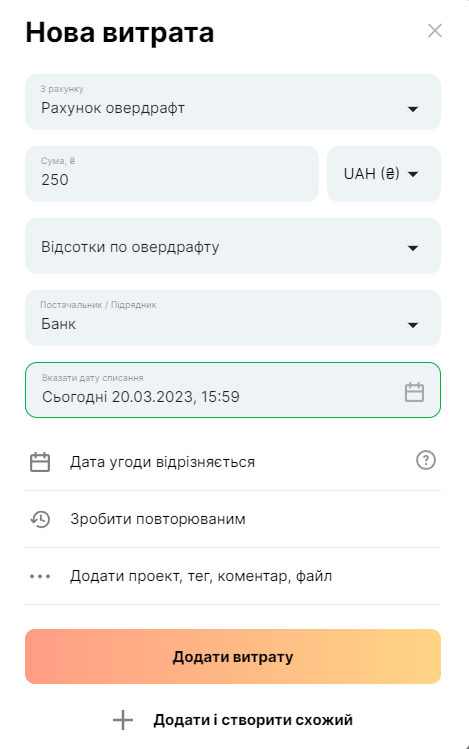Screen dimensions: 469x749
Task: Expand 'Додати проект, тег, коментар, файл'
Action: click(x=233, y=576)
